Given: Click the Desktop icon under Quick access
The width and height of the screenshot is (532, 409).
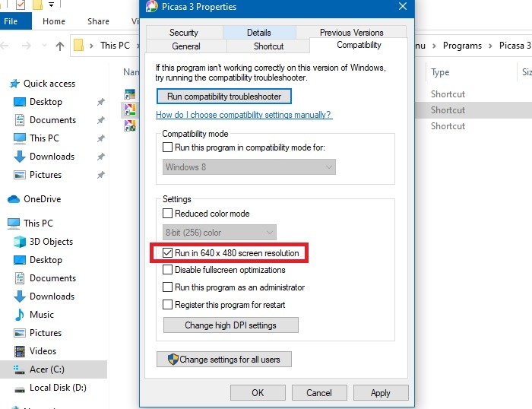Looking at the screenshot, I should (x=19, y=102).
